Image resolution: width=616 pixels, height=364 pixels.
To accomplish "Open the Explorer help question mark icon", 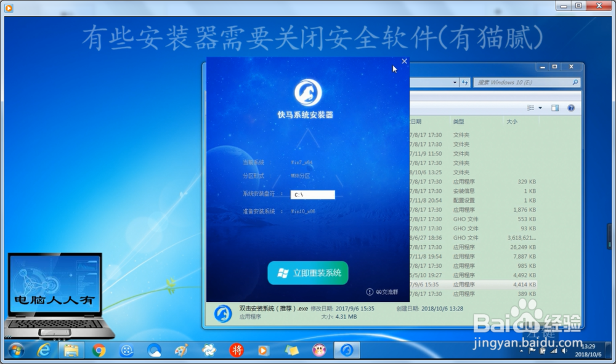I will point(571,108).
